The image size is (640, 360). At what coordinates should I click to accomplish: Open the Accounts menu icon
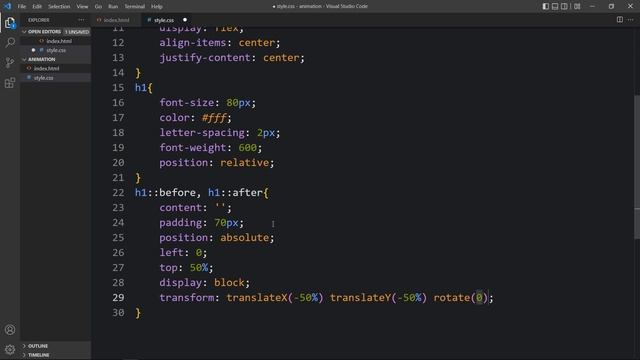10,330
